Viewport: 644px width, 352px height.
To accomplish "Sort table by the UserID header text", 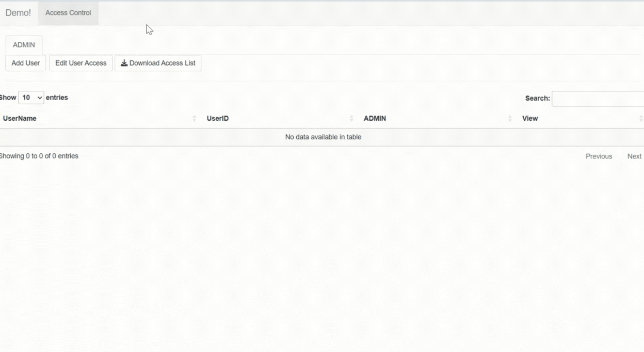I will 218,119.
